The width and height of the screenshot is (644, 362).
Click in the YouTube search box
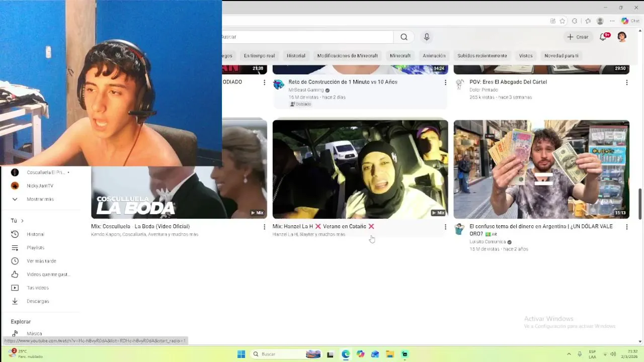(x=307, y=37)
